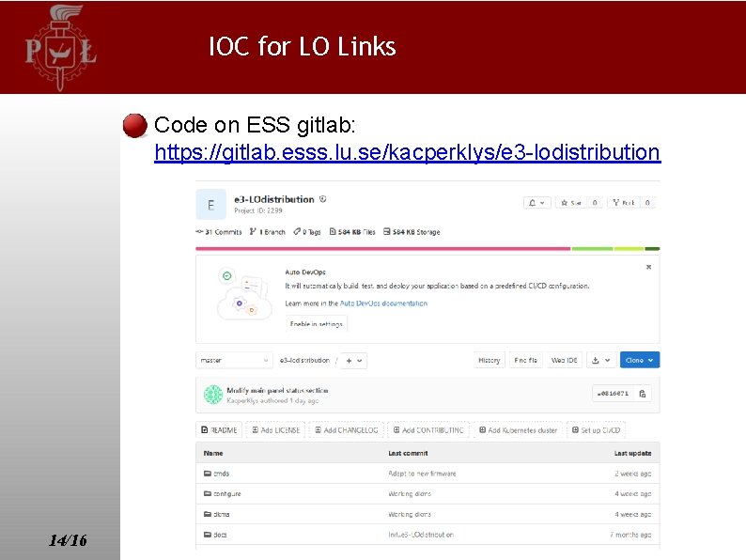
Task: Open the cmds folder
Action: click(x=221, y=474)
